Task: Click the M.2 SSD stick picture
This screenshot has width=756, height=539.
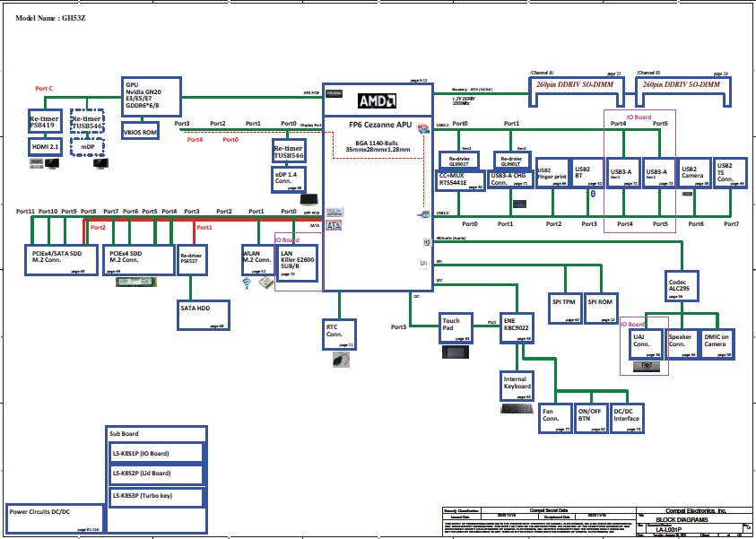Action: tap(136, 282)
